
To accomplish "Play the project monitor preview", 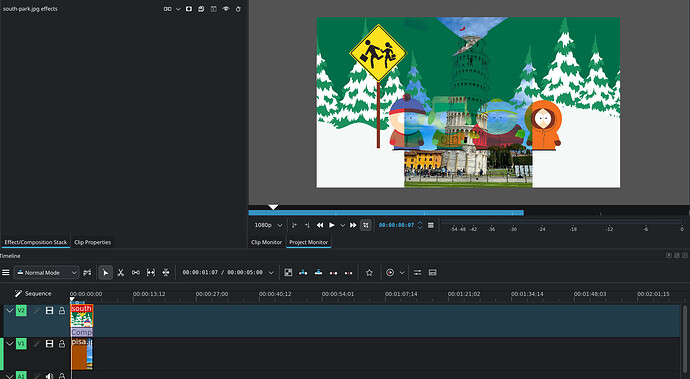I will click(x=332, y=225).
